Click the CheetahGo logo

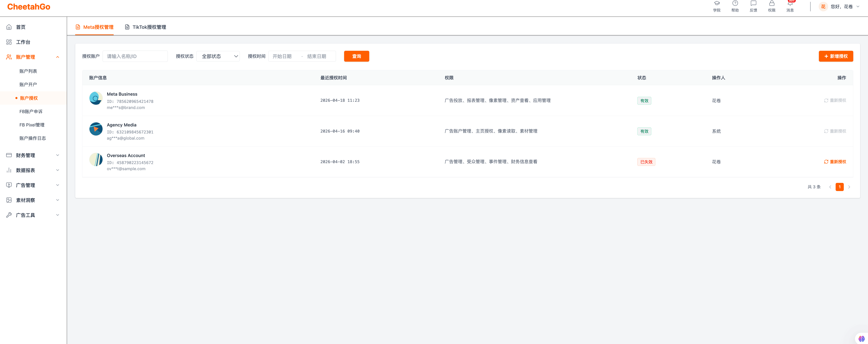point(29,7)
